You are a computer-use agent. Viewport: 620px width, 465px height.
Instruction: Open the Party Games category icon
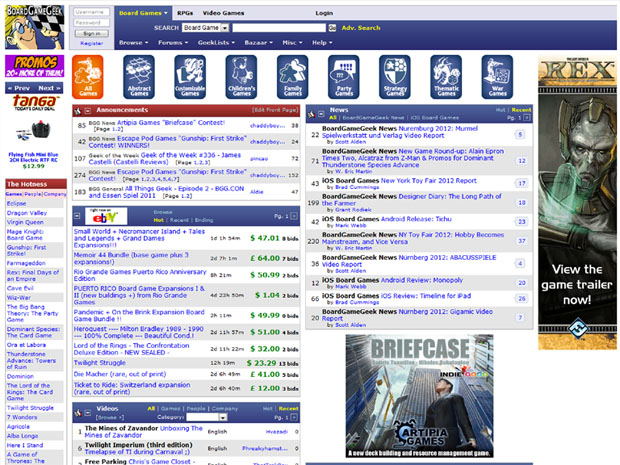(x=344, y=77)
